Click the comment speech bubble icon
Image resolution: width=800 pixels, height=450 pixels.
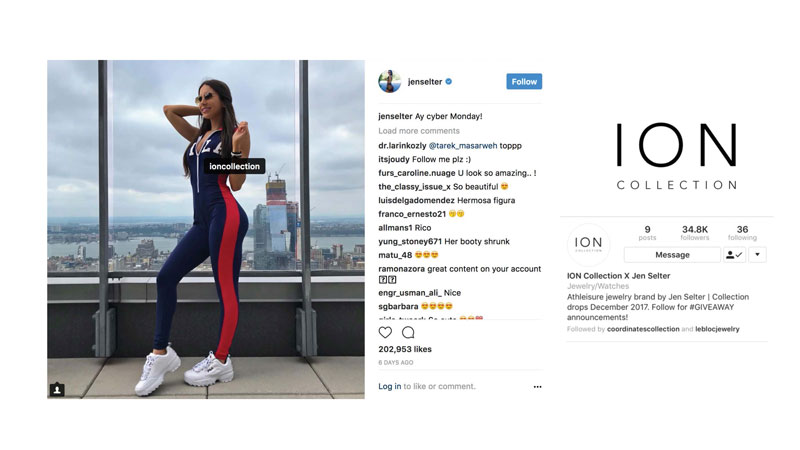pyautogui.click(x=408, y=333)
